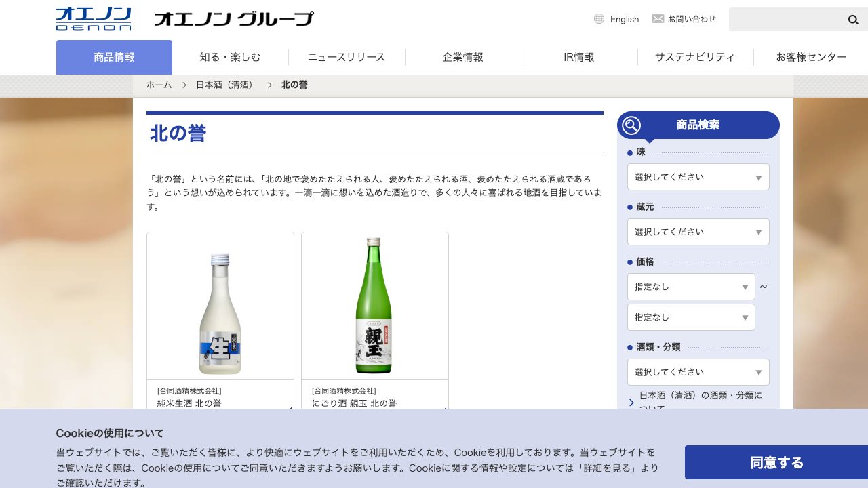The width and height of the screenshot is (868, 488).
Task: Click the Oenon logo
Action: click(94, 19)
